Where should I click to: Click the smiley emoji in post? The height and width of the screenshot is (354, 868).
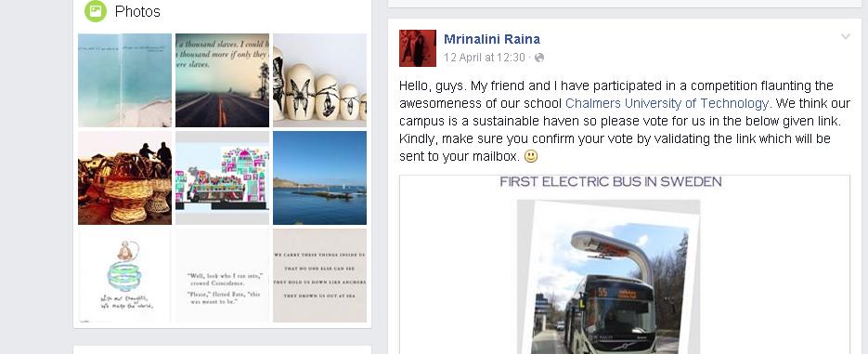pos(530,157)
